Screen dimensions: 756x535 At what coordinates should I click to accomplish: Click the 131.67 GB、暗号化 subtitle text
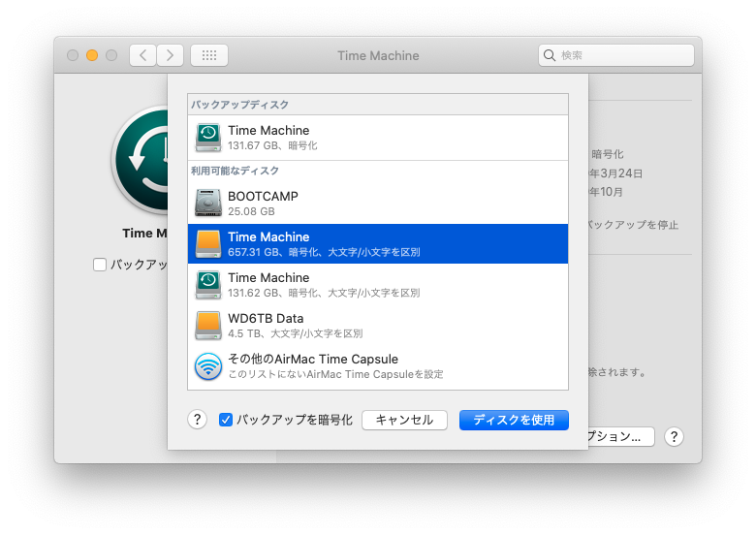pos(272,145)
